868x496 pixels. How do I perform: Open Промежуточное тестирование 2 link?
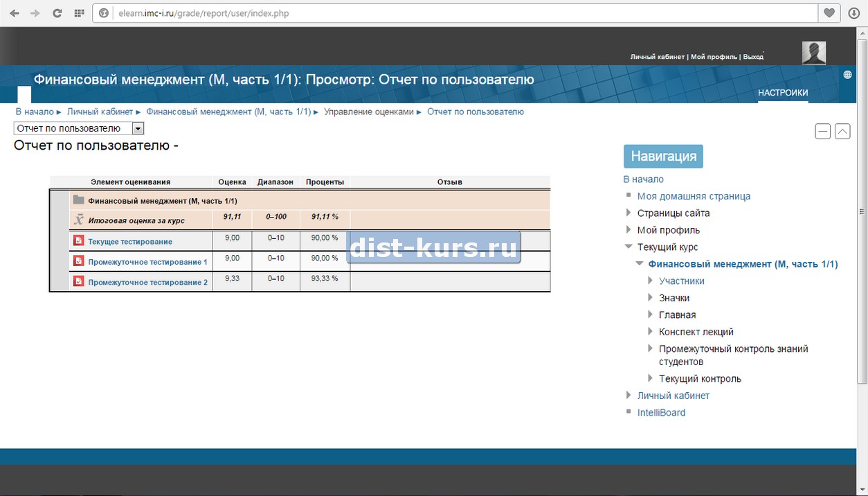point(148,282)
